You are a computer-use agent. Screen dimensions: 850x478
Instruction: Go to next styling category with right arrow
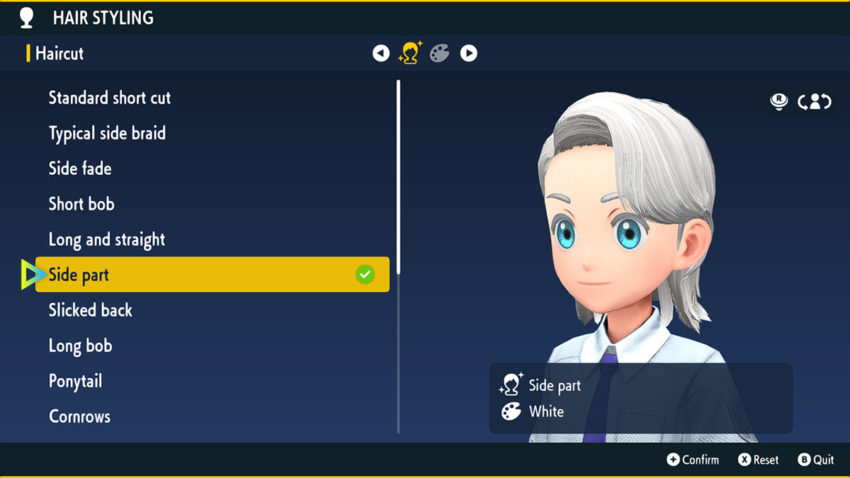[x=469, y=53]
